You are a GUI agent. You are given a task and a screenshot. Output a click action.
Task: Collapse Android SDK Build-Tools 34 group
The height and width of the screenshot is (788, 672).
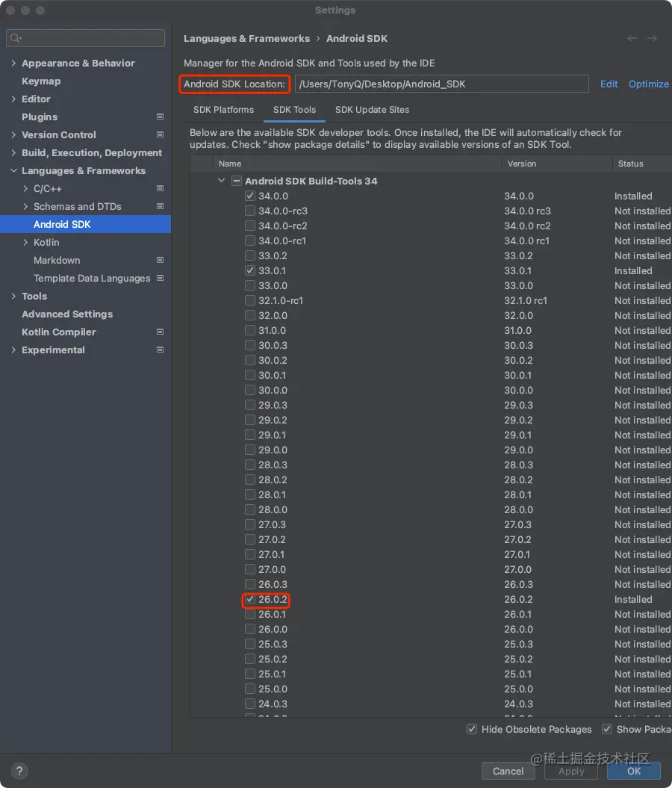[221, 181]
